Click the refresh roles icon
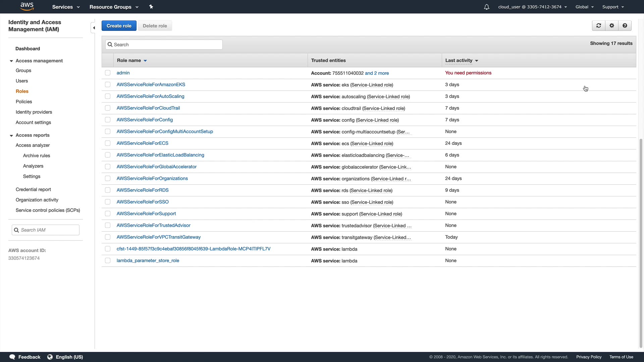Image resolution: width=644 pixels, height=362 pixels. click(x=598, y=26)
